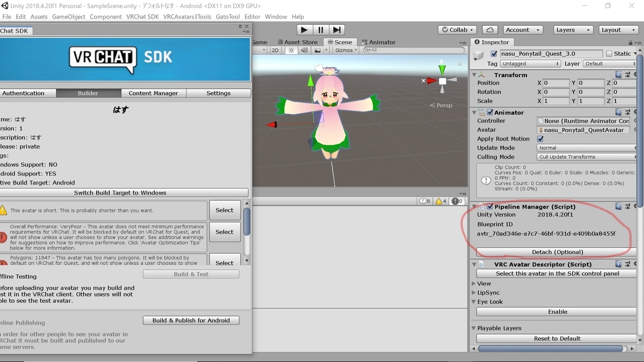The height and width of the screenshot is (362, 644).
Task: Toggle the scene view lock icon
Action: point(460,63)
